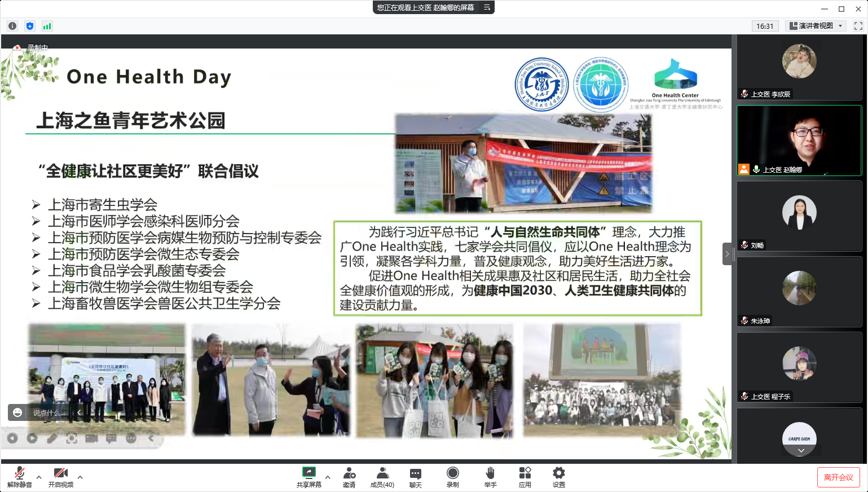Open microphone options dropdown arrow
868x492 pixels.
click(x=39, y=477)
